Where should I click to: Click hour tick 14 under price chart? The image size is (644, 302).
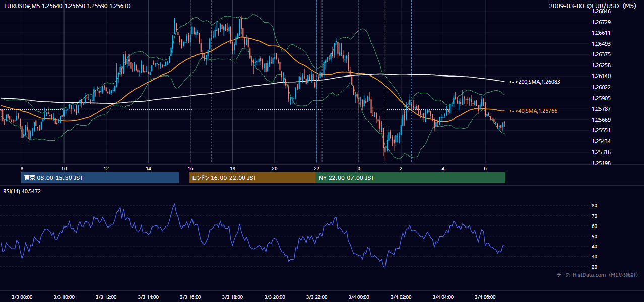click(x=148, y=168)
